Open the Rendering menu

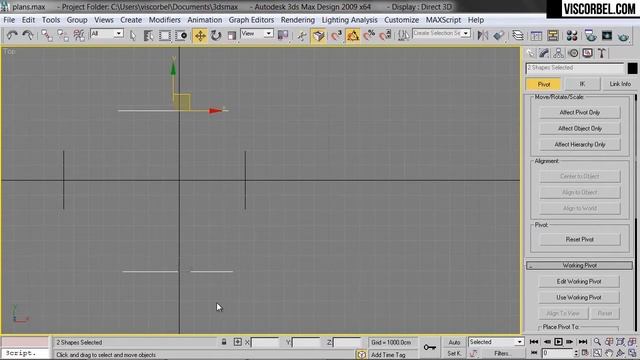click(x=298, y=20)
